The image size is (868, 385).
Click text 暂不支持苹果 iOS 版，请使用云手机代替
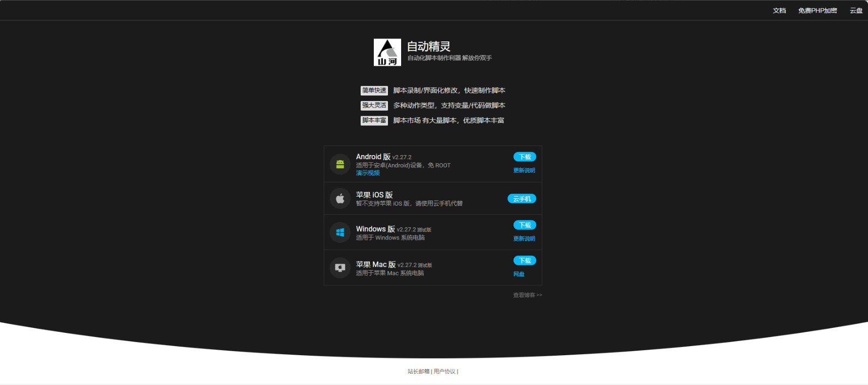coord(409,204)
